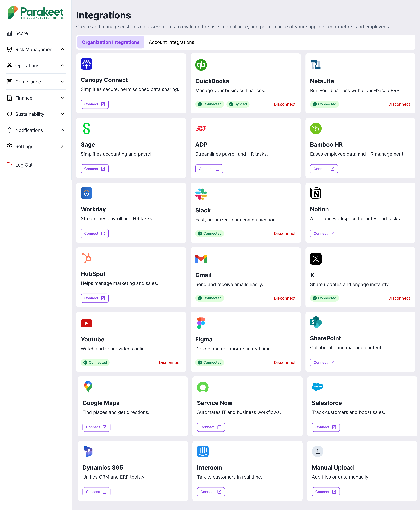Expand the Finance sidebar menu

pos(62,98)
